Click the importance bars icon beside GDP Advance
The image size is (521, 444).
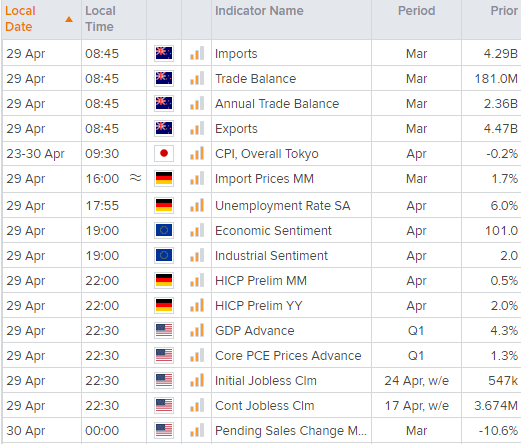coord(197,330)
